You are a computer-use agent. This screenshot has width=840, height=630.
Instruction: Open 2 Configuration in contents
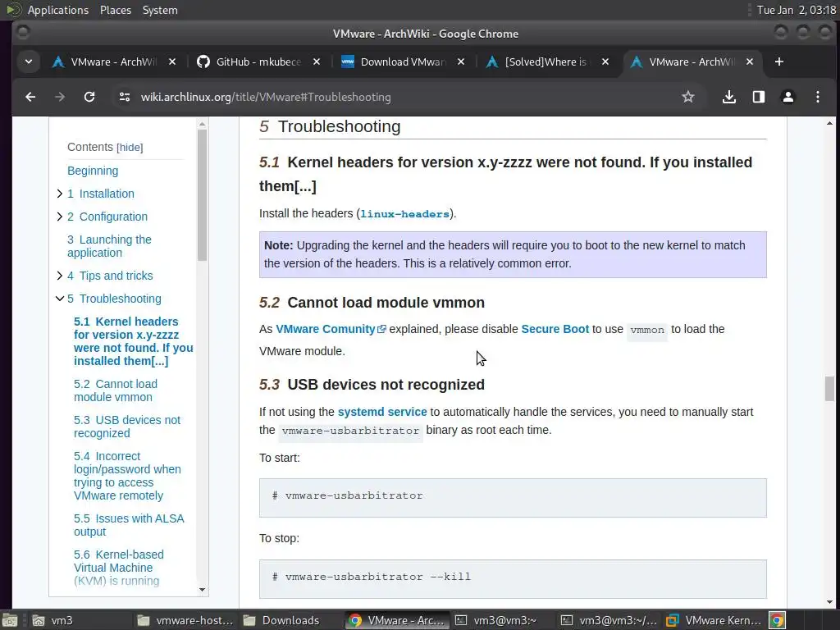(107, 217)
